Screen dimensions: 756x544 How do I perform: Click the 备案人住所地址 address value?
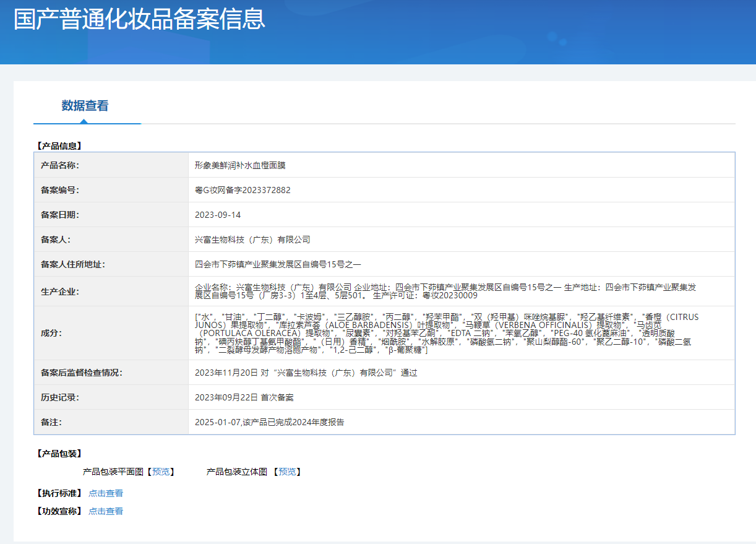(x=278, y=264)
